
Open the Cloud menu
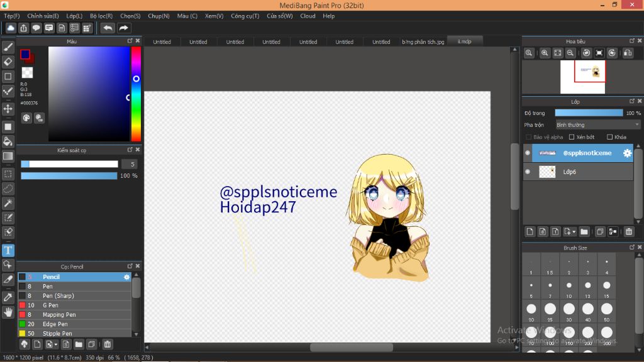click(x=308, y=16)
